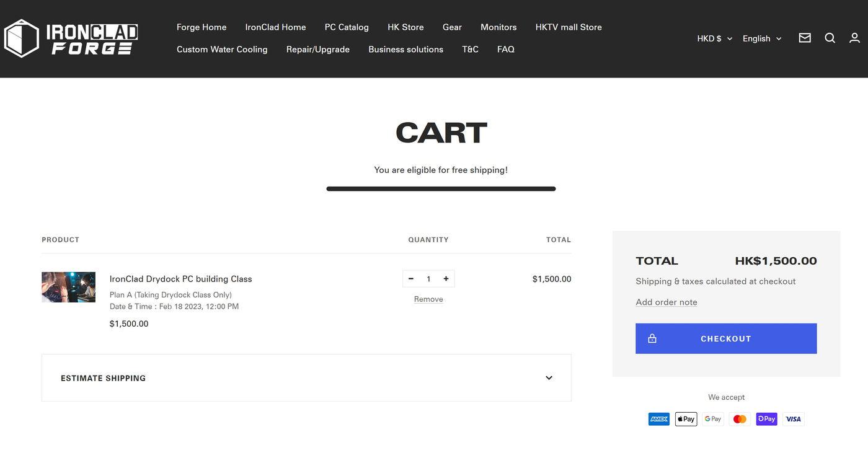Viewport: 868px width, 476px height.
Task: Increase quantity with the plus button
Action: (x=446, y=279)
